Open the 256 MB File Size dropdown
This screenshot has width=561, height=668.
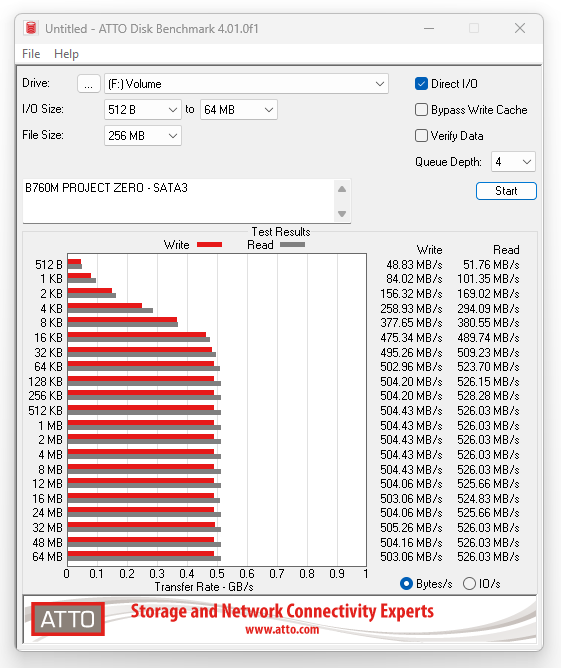(x=143, y=135)
